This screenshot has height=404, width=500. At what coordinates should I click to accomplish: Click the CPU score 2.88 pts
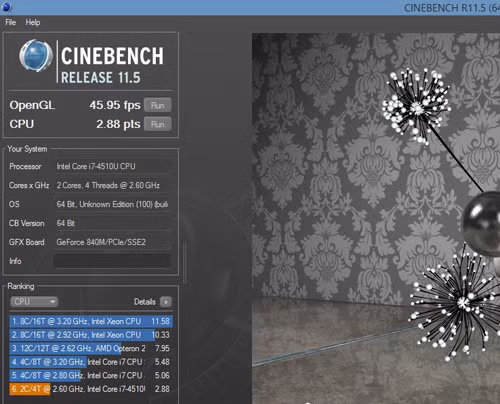[118, 124]
